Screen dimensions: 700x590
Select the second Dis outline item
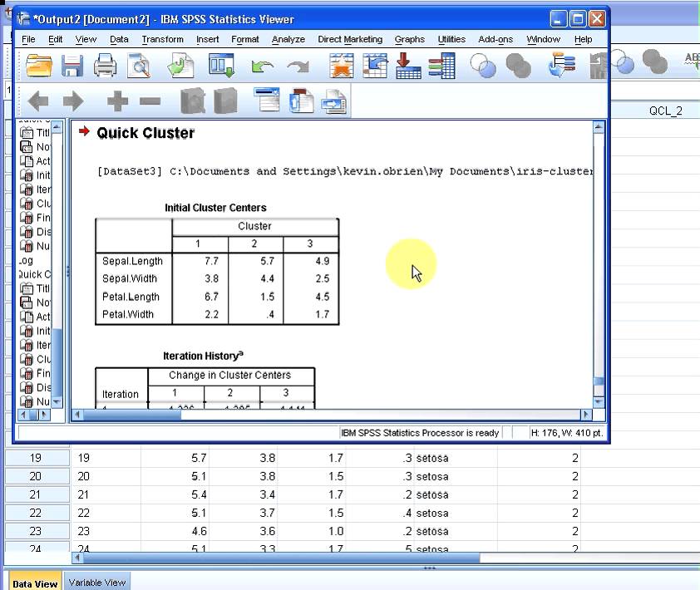[35, 387]
